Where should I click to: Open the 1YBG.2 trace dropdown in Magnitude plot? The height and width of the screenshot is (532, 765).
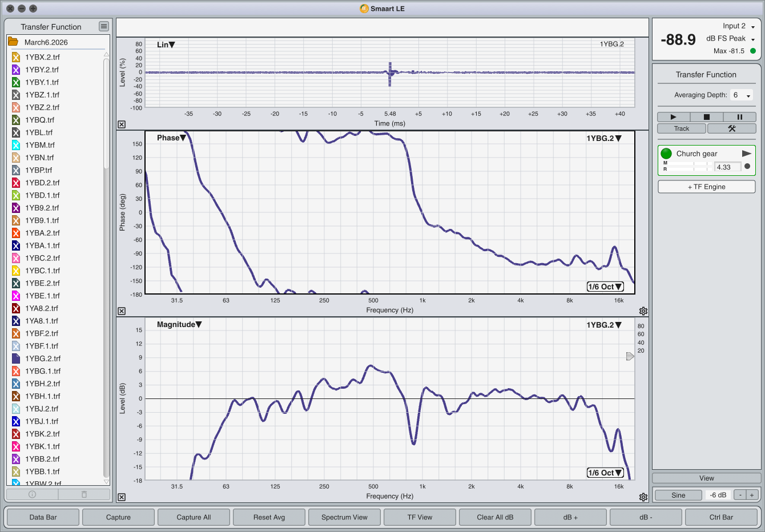pyautogui.click(x=604, y=325)
